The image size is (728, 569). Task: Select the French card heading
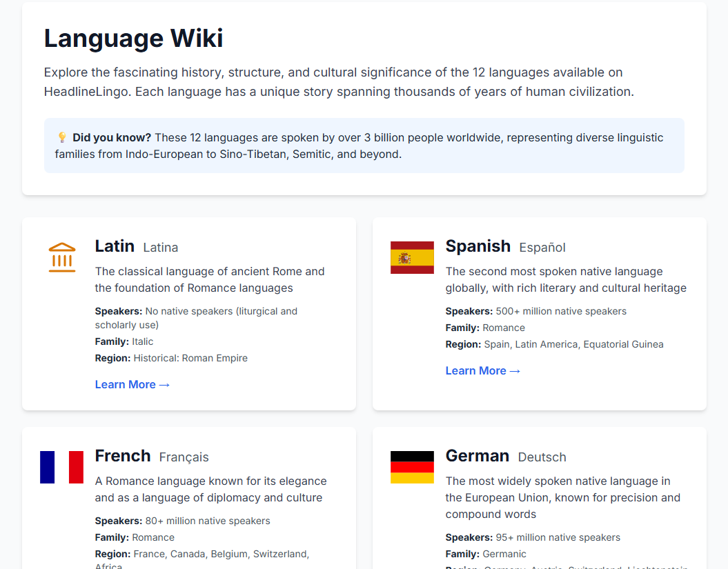tap(123, 456)
